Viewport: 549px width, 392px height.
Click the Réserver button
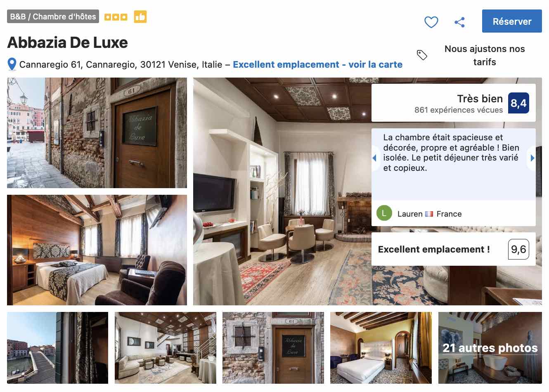[512, 21]
